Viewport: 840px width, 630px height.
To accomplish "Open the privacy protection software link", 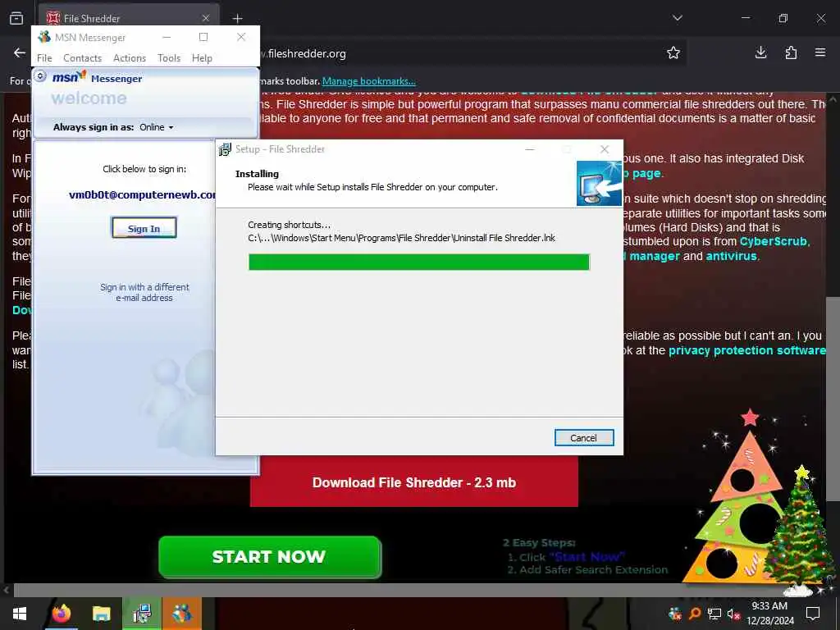I will [x=746, y=350].
